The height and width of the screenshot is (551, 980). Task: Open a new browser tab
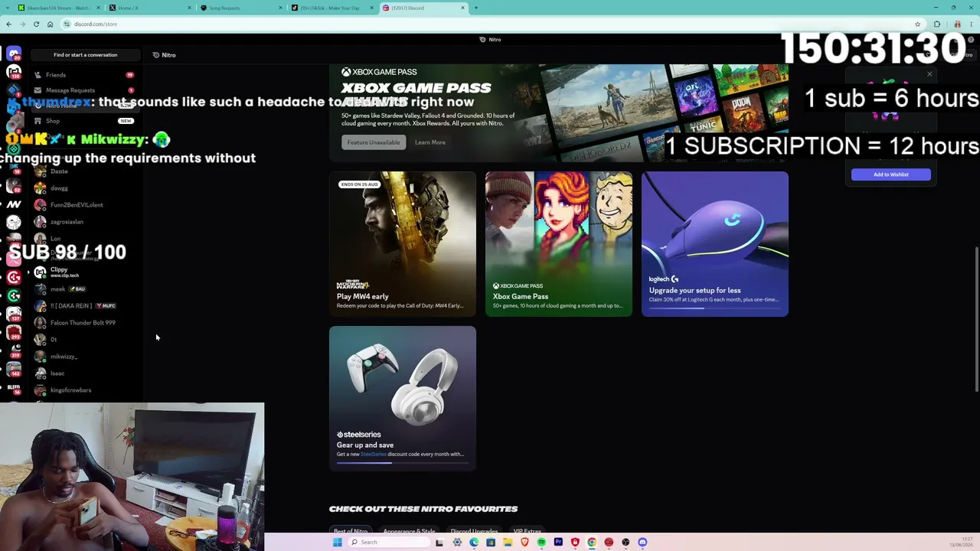[x=475, y=8]
